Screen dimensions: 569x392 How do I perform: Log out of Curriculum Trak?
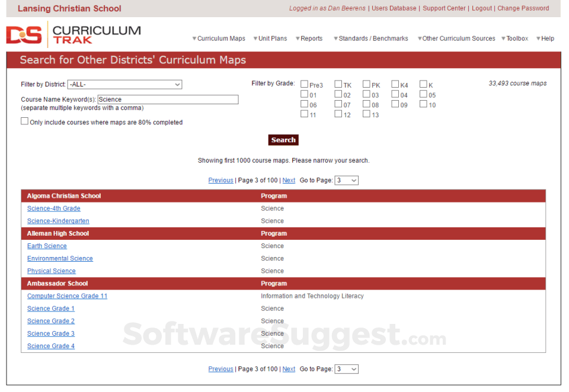pos(481,8)
